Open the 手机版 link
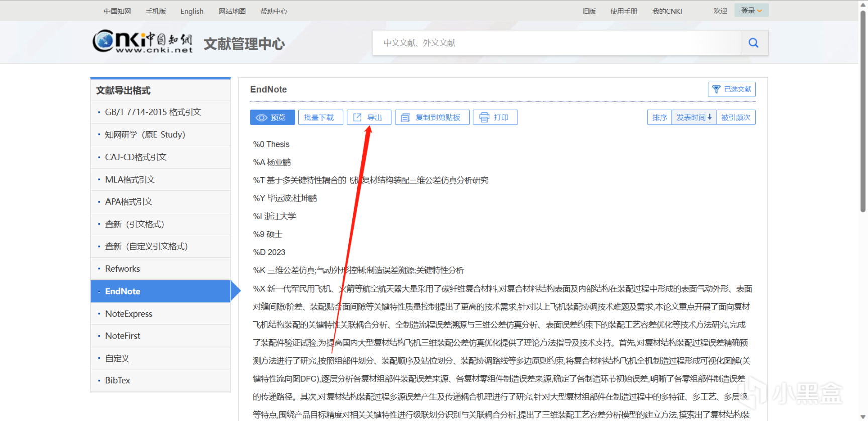The image size is (868, 421). pyautogui.click(x=156, y=11)
